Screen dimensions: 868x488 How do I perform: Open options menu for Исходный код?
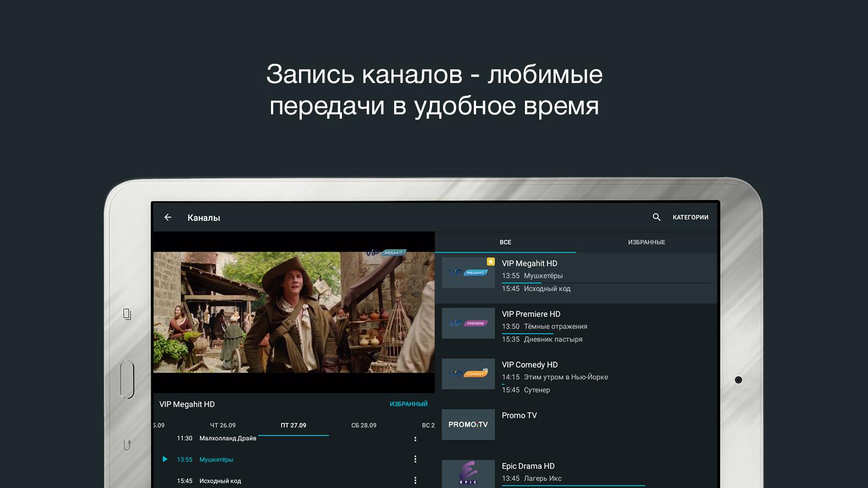pyautogui.click(x=415, y=480)
